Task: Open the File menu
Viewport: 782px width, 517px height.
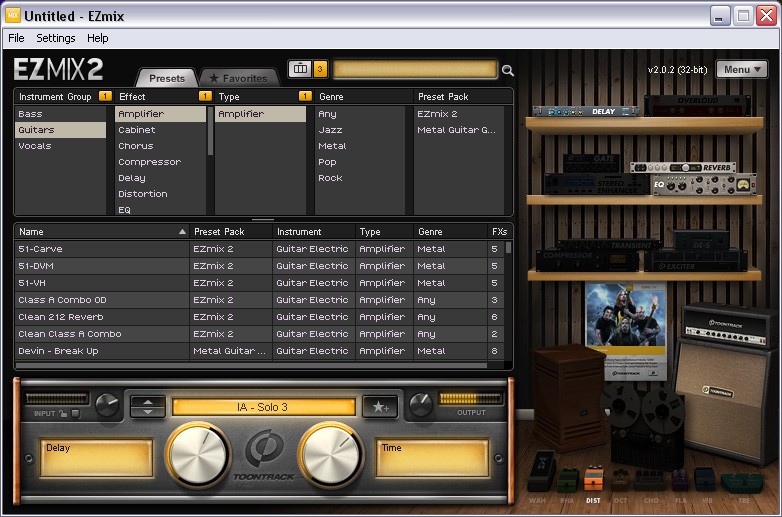Action: tap(16, 38)
